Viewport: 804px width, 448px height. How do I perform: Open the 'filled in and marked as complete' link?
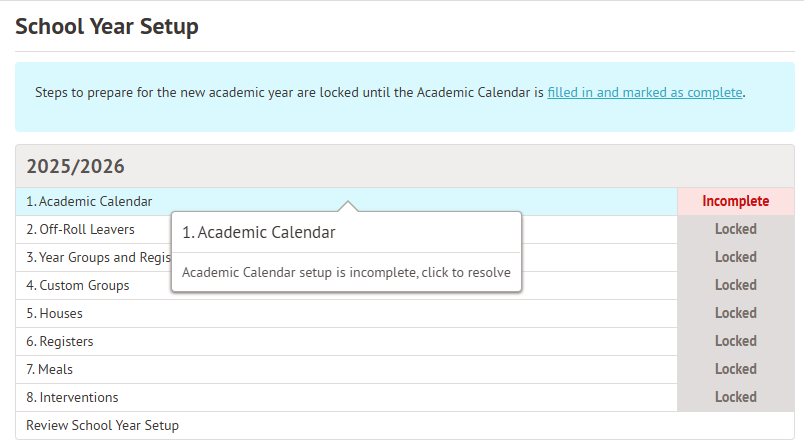tap(645, 92)
